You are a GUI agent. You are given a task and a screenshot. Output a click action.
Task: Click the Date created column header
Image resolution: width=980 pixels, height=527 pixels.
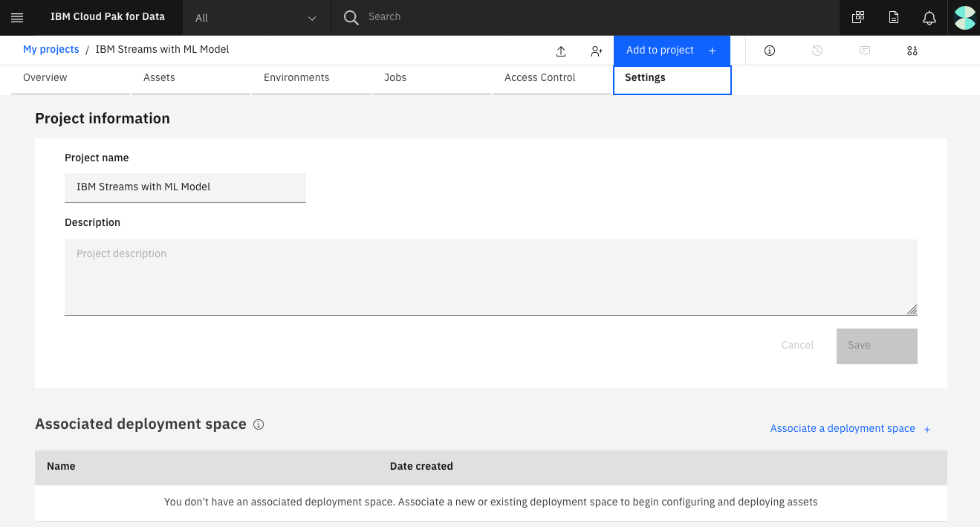pos(421,466)
